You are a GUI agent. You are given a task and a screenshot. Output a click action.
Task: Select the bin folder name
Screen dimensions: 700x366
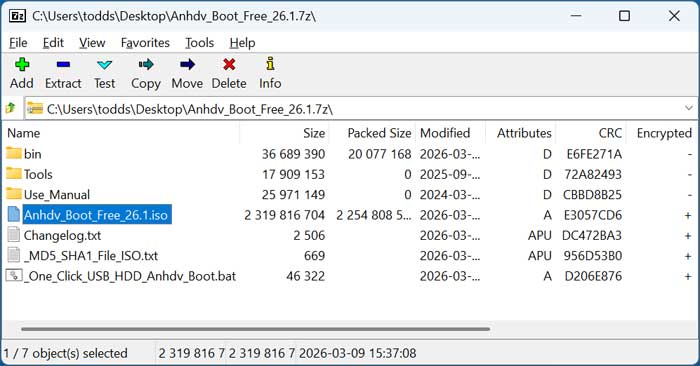tap(33, 154)
